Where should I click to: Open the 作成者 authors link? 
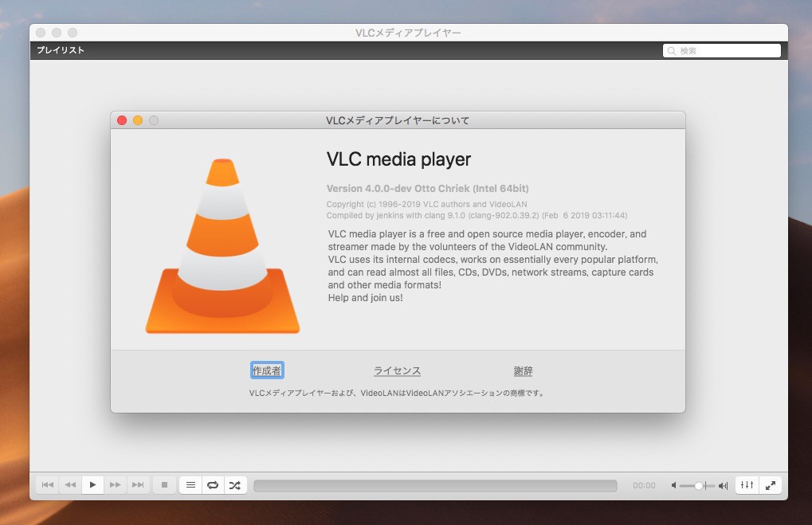[267, 370]
